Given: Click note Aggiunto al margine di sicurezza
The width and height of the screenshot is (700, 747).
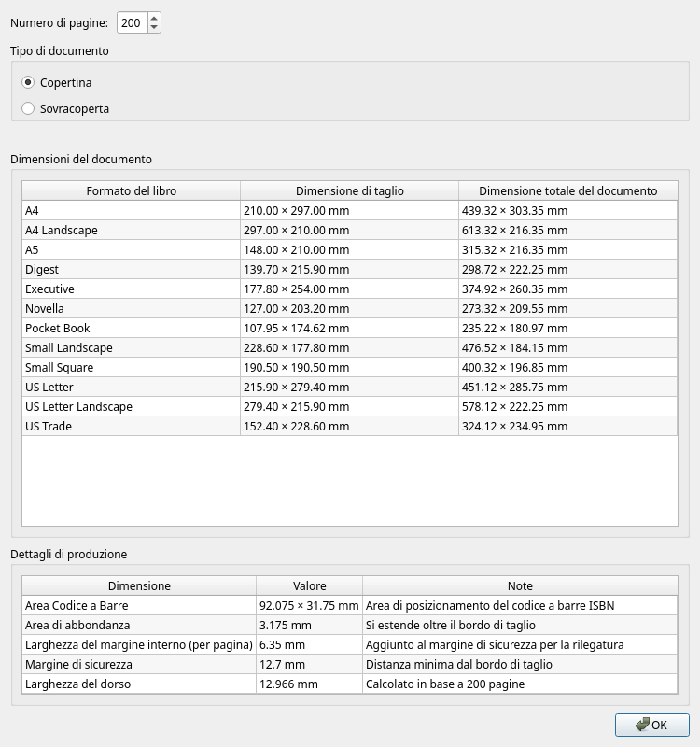Looking at the screenshot, I should 520,644.
